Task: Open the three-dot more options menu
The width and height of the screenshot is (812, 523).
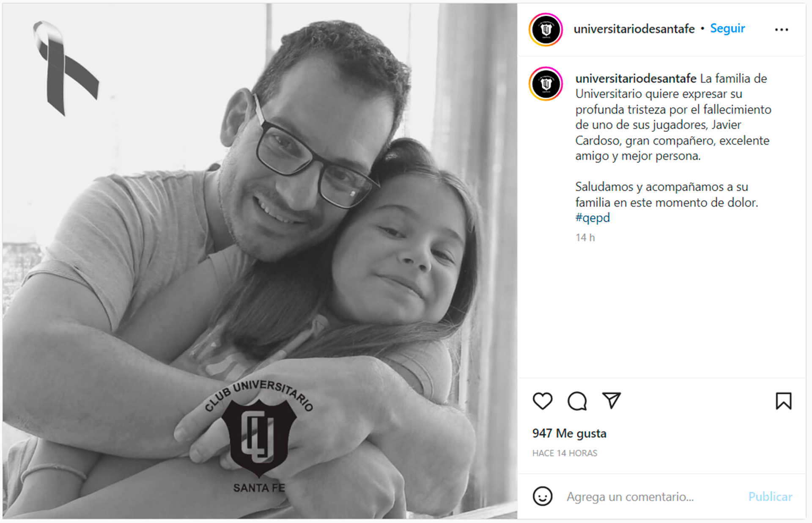Action: tap(781, 30)
